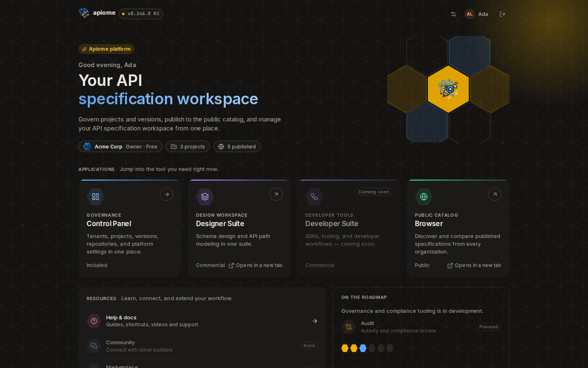This screenshot has width=588, height=368.
Task: Click the apiome brand name
Action: [x=104, y=13]
